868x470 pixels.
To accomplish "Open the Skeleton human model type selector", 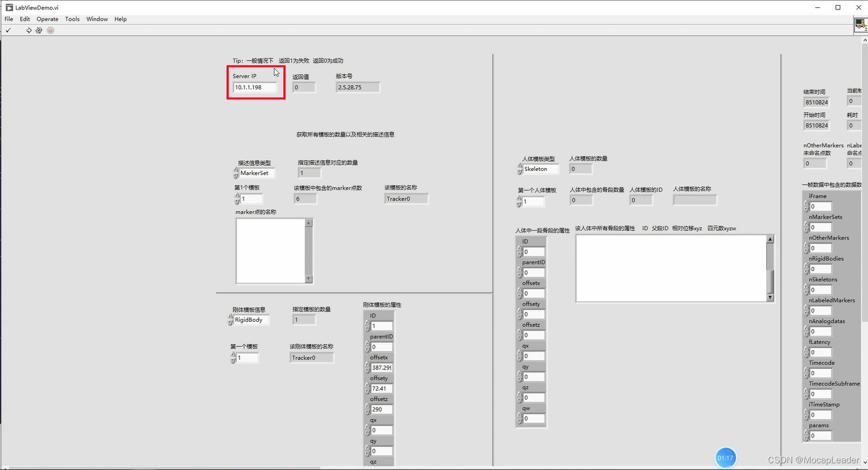I will point(537,169).
